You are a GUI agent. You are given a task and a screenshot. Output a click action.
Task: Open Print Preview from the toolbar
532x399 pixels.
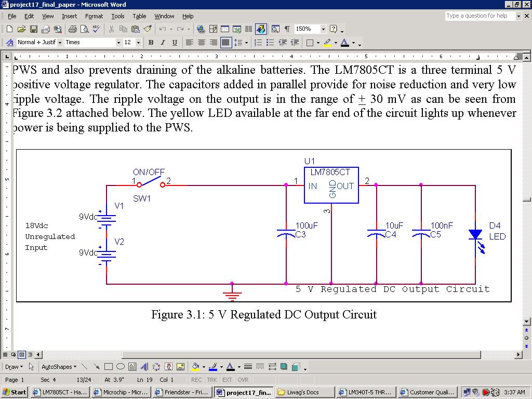(x=85, y=29)
